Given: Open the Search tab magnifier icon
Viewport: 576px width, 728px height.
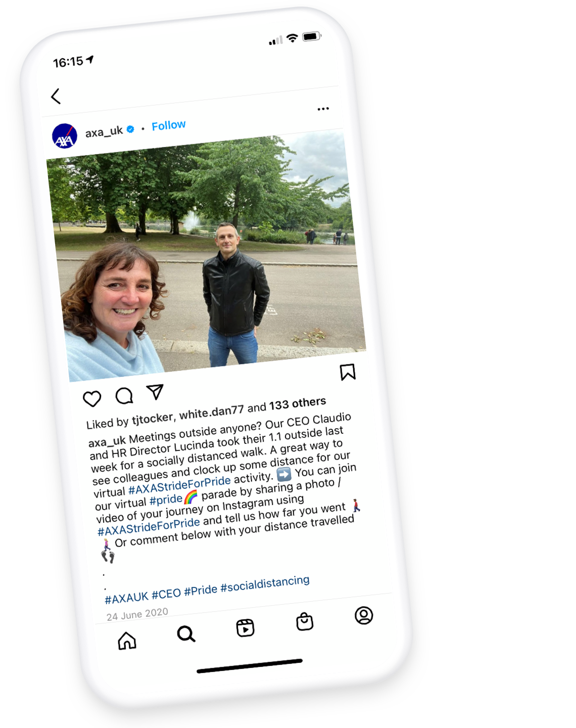Looking at the screenshot, I should click(x=186, y=633).
